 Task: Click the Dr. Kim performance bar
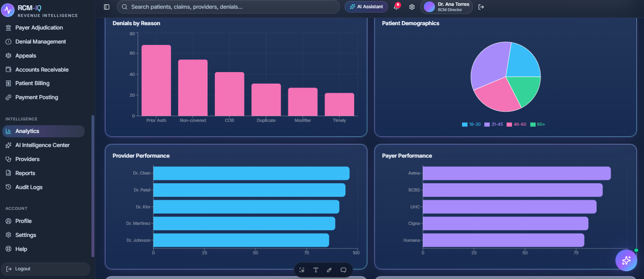(246, 207)
